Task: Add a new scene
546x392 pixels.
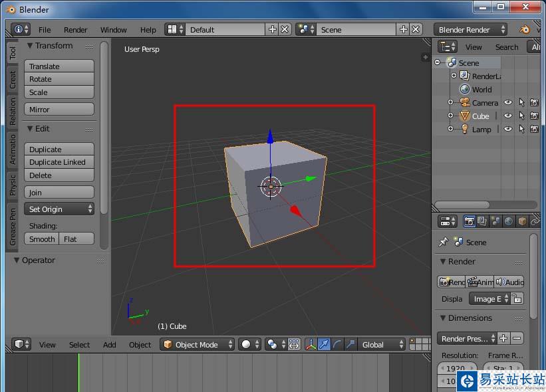Action: pyautogui.click(x=403, y=29)
